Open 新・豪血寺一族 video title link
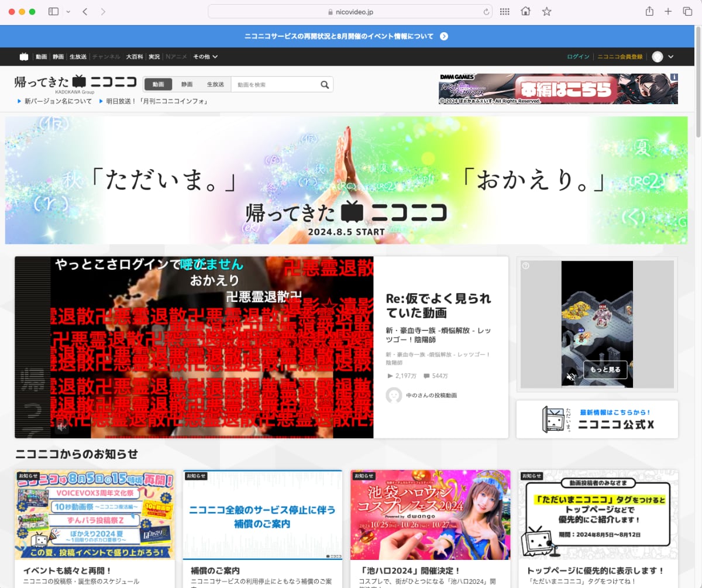Viewport: 702px width, 588px height. [x=438, y=335]
